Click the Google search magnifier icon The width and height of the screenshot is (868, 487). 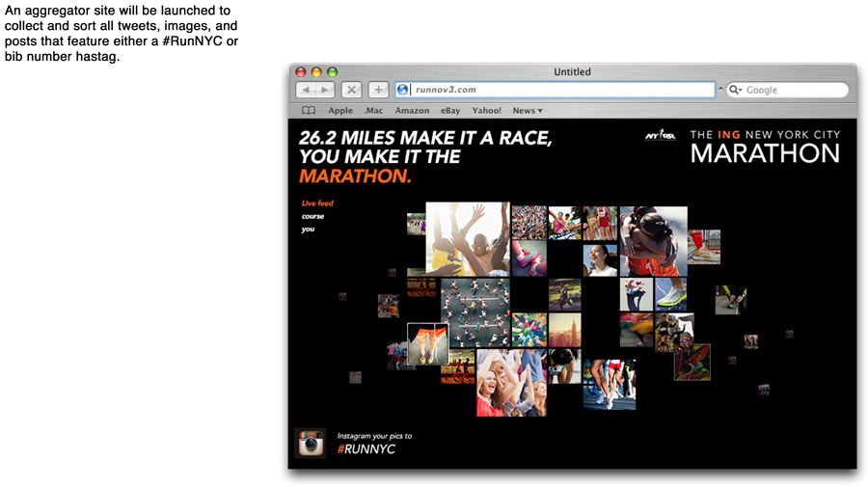click(x=735, y=90)
